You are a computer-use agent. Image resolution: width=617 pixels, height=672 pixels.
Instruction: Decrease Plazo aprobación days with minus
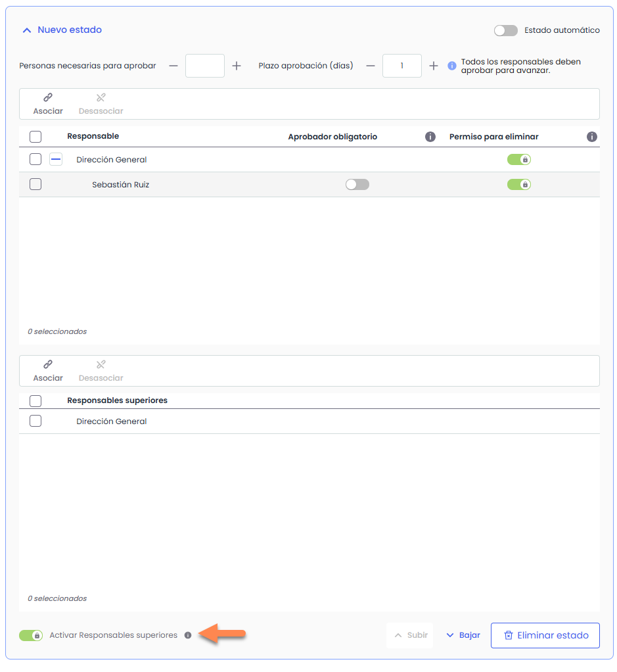pyautogui.click(x=371, y=66)
